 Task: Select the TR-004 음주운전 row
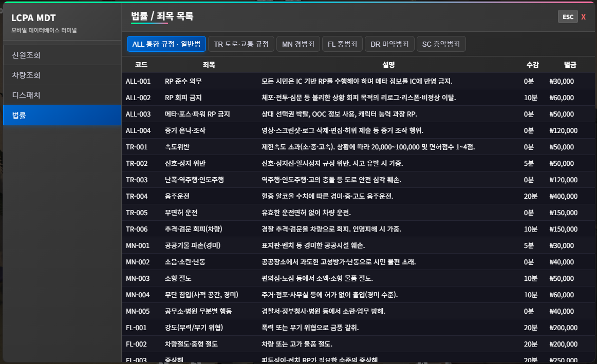pyautogui.click(x=308, y=196)
